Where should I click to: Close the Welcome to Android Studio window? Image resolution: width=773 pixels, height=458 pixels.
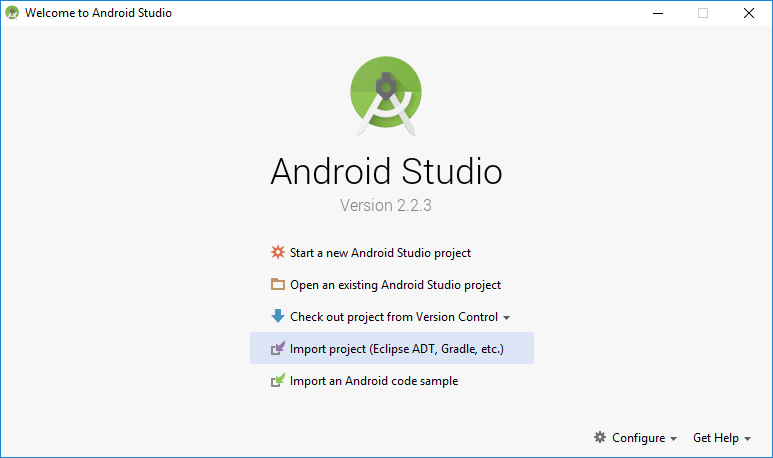point(749,13)
